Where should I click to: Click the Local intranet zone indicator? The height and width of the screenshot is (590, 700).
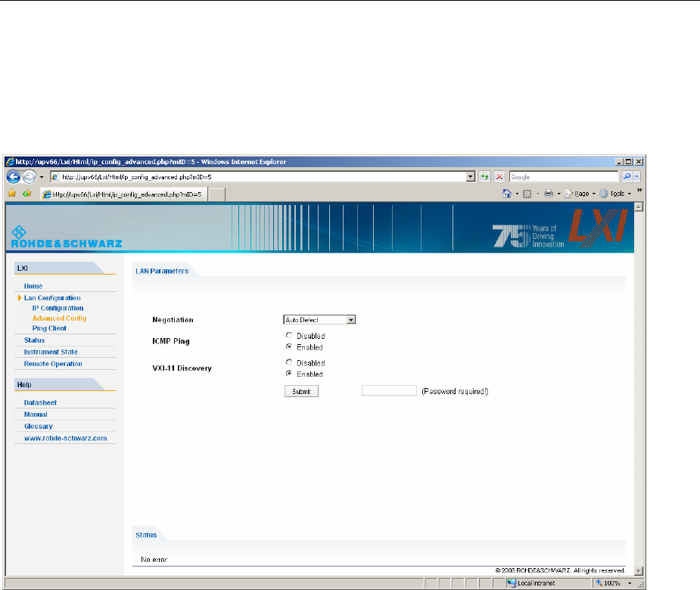tap(531, 583)
